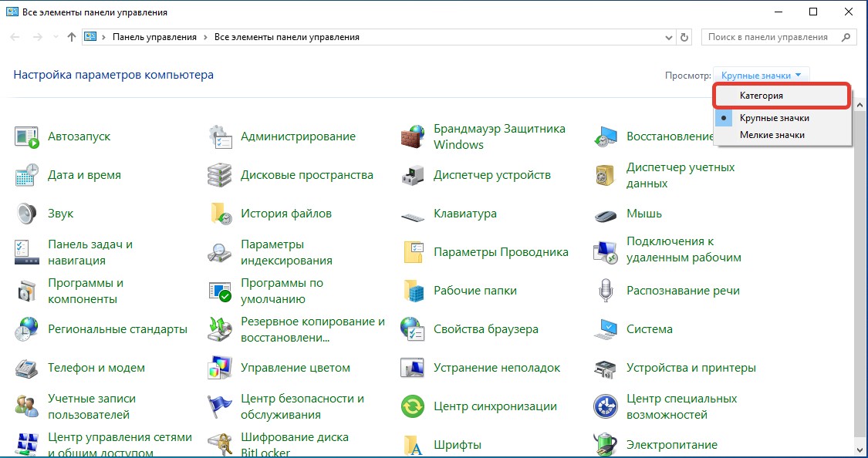The height and width of the screenshot is (458, 868).
Task: Click the Панель управления breadcrumb
Action: [154, 37]
